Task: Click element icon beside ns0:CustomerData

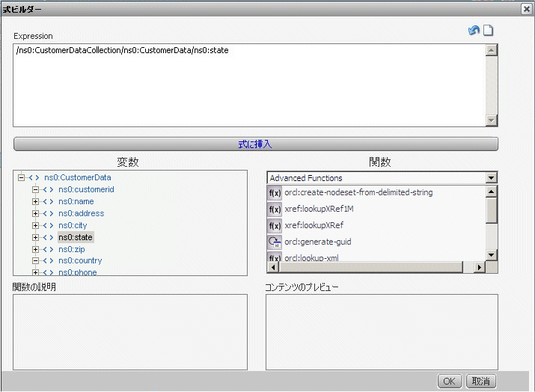Action: (34, 177)
